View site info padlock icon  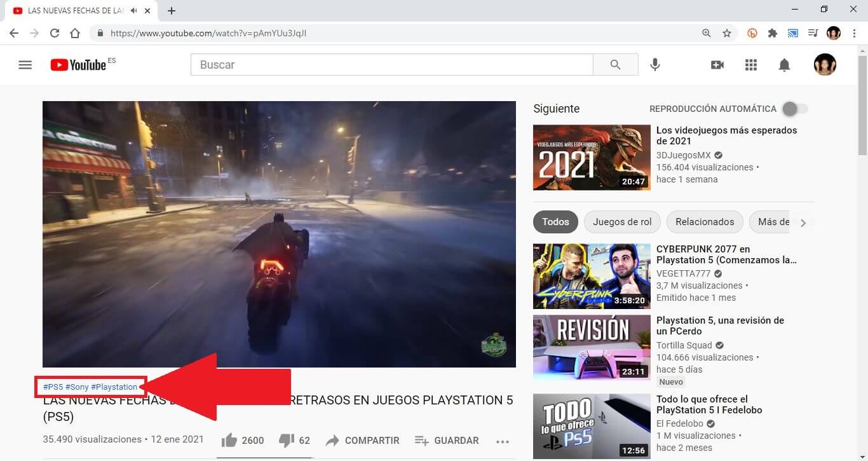(100, 33)
